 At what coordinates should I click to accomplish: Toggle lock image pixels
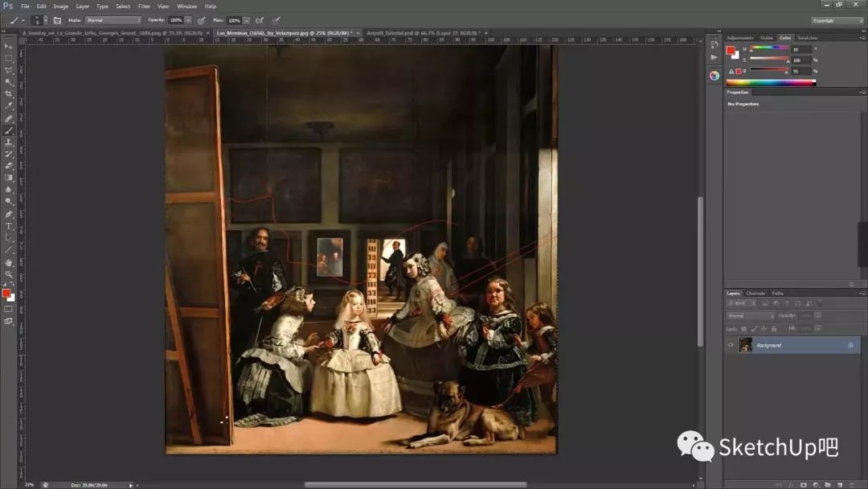(x=754, y=329)
